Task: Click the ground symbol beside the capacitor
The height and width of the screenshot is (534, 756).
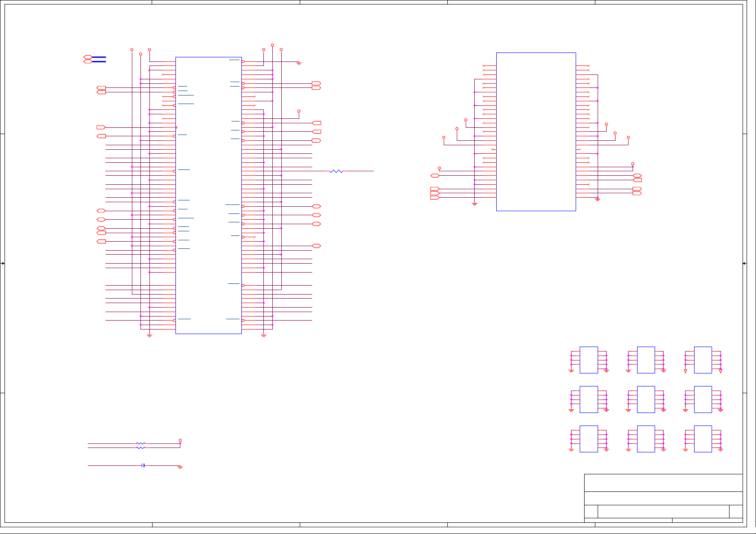Action: pos(180,467)
